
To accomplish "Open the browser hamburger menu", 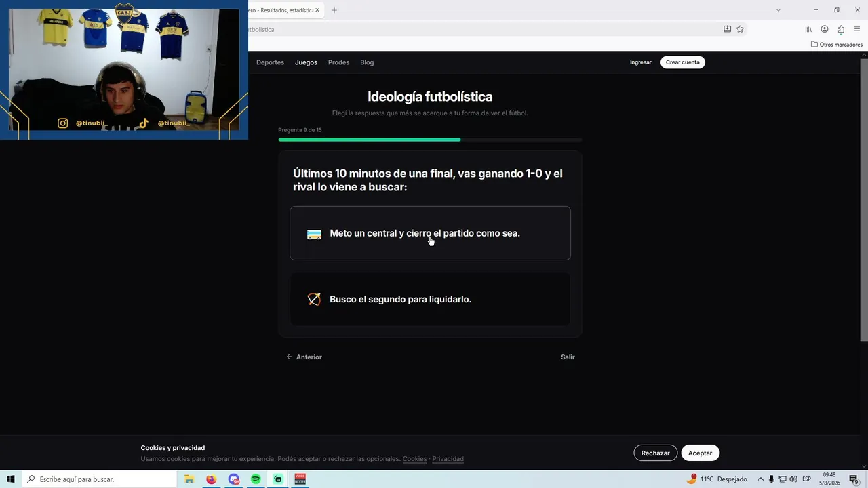I will [857, 29].
